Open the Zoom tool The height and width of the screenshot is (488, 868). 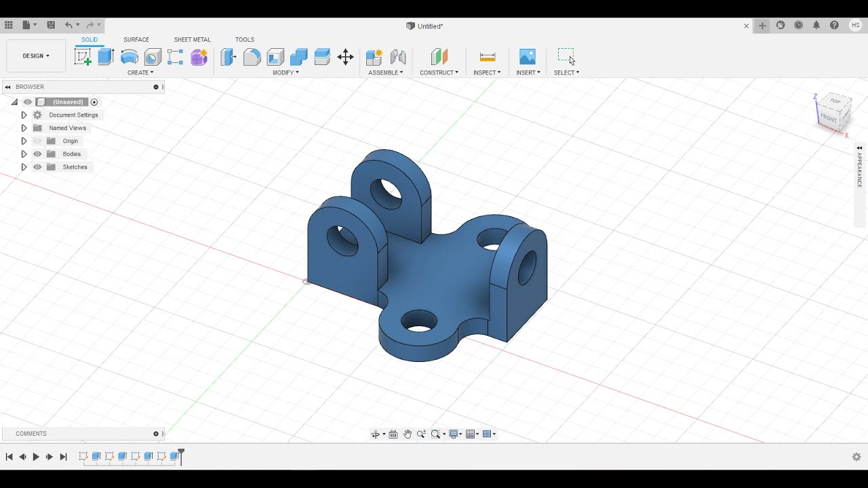(421, 434)
